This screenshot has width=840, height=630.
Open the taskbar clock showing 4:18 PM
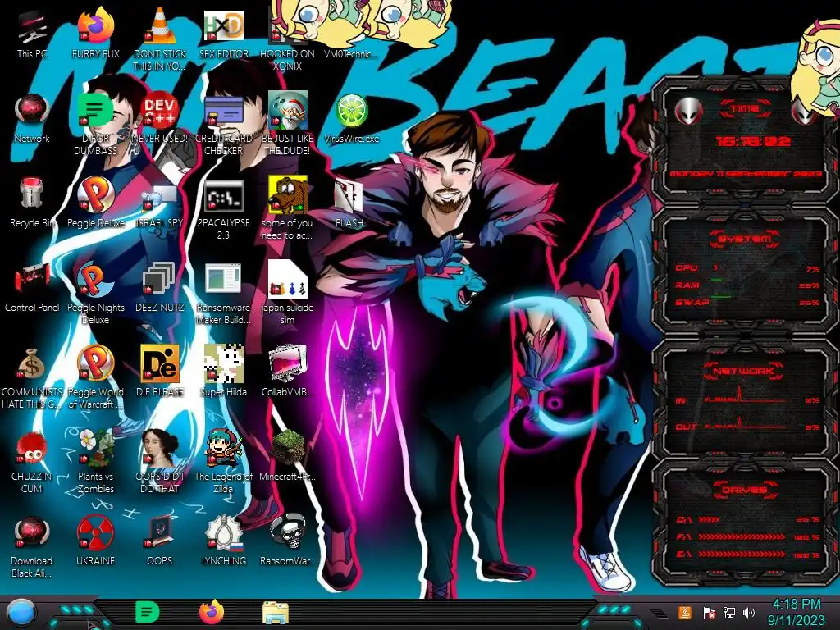pyautogui.click(x=796, y=612)
